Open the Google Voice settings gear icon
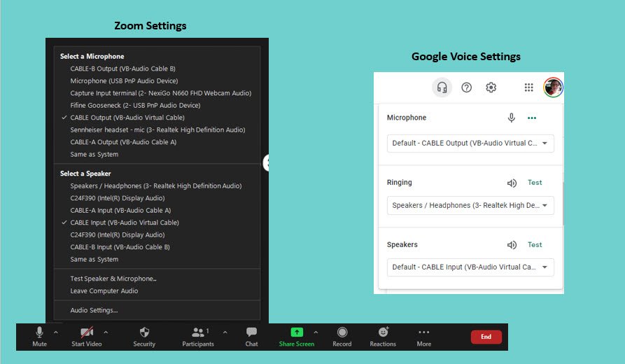The height and width of the screenshot is (364, 625). [x=491, y=87]
